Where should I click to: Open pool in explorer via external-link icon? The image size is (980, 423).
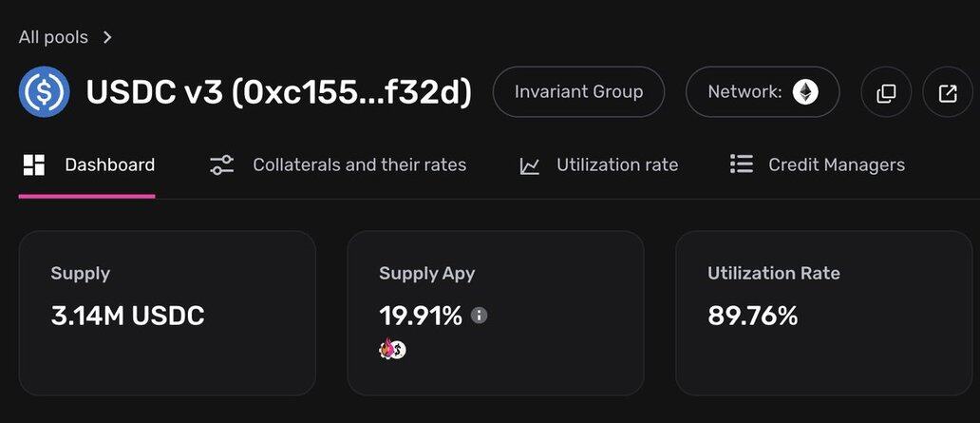(x=948, y=93)
